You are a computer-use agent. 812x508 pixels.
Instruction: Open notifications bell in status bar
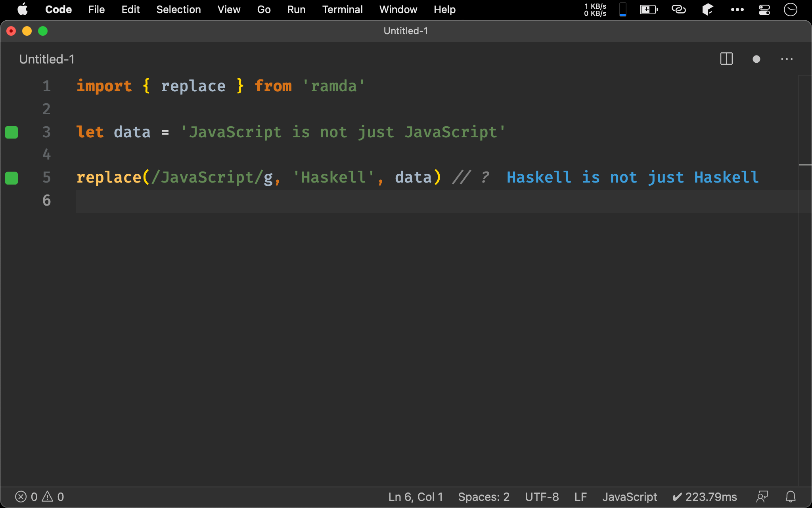(x=791, y=497)
